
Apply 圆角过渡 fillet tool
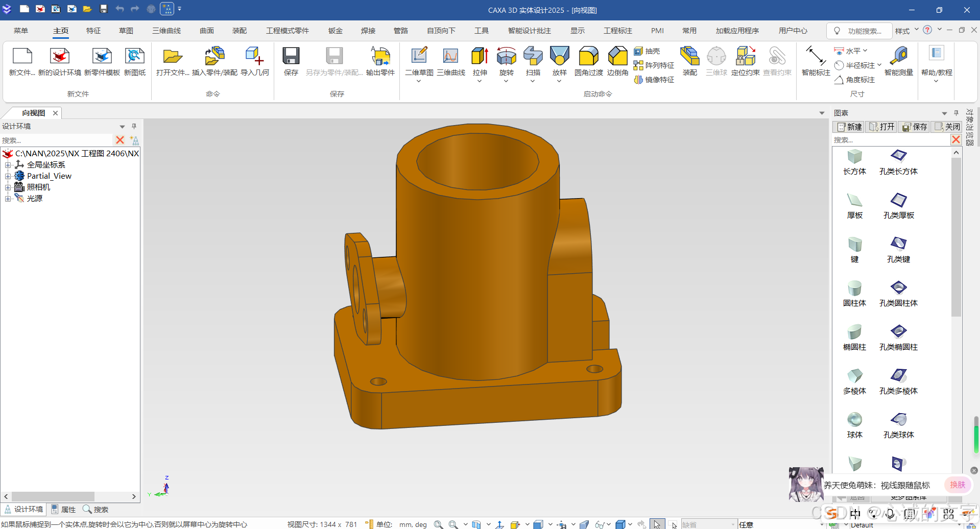[x=588, y=56]
